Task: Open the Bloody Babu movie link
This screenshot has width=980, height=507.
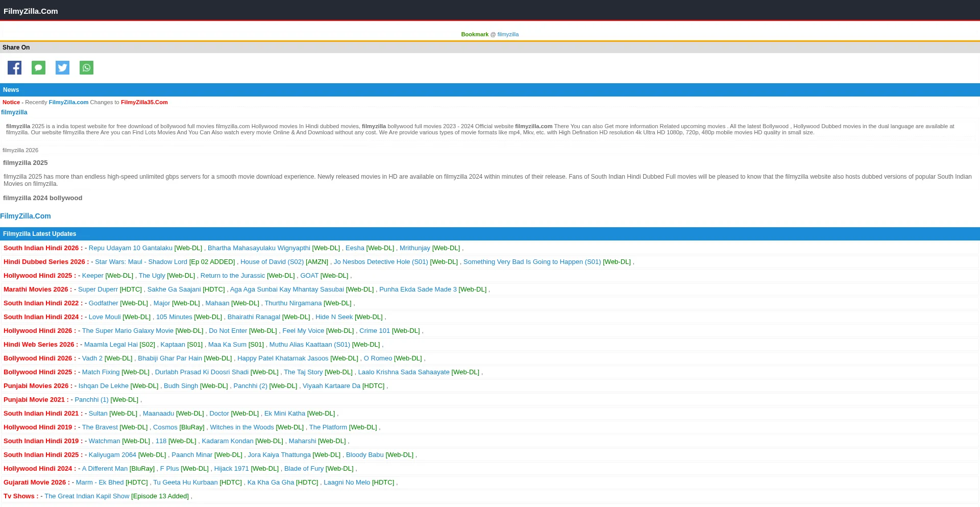Action: (x=364, y=455)
